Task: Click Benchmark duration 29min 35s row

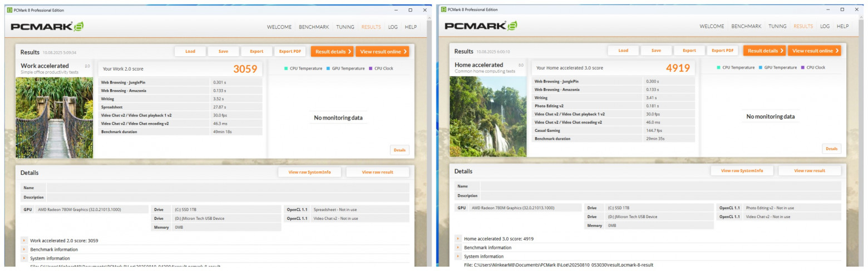Action: click(x=614, y=139)
